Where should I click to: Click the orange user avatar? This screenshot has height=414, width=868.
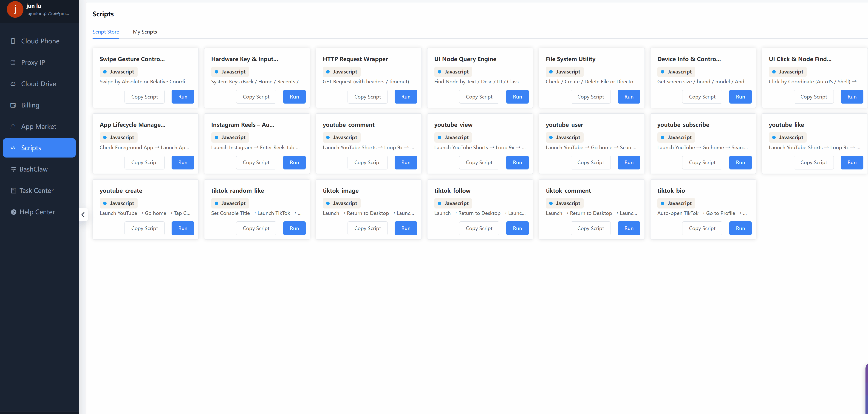tap(15, 9)
